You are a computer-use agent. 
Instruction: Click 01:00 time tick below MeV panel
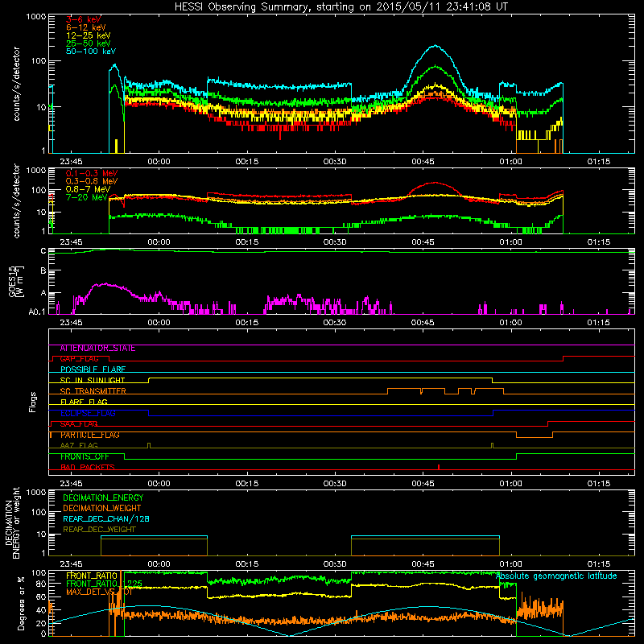pyautogui.click(x=510, y=242)
